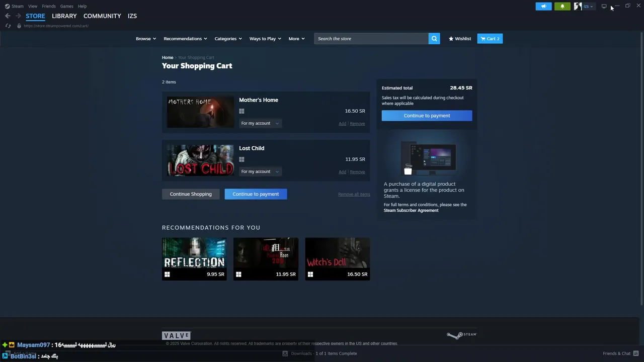Open the Wishlist

pos(460,39)
